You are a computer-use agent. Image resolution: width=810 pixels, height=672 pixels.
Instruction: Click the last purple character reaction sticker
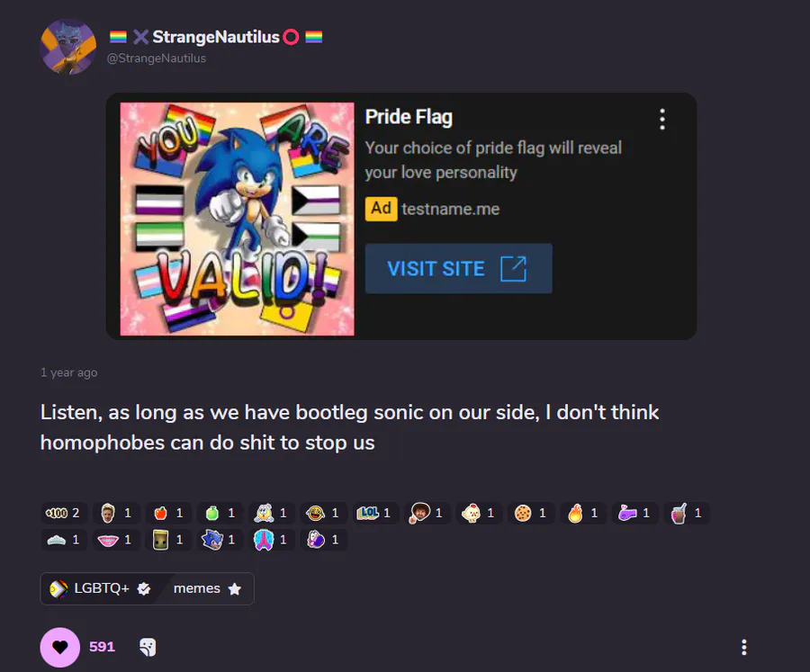tap(323, 540)
